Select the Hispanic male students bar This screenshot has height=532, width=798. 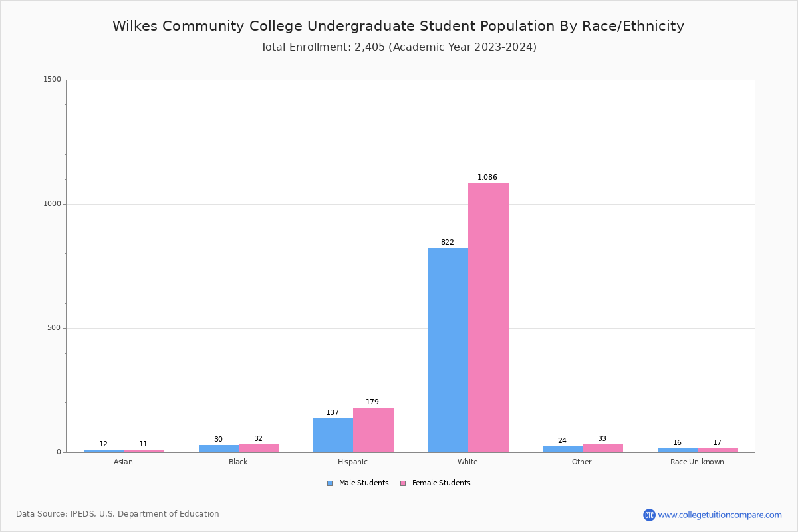tap(333, 435)
